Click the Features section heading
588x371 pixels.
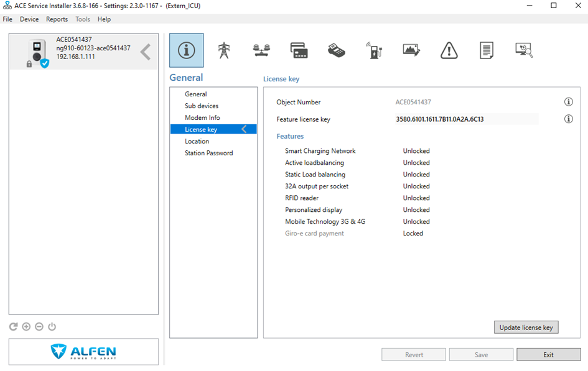click(x=290, y=136)
